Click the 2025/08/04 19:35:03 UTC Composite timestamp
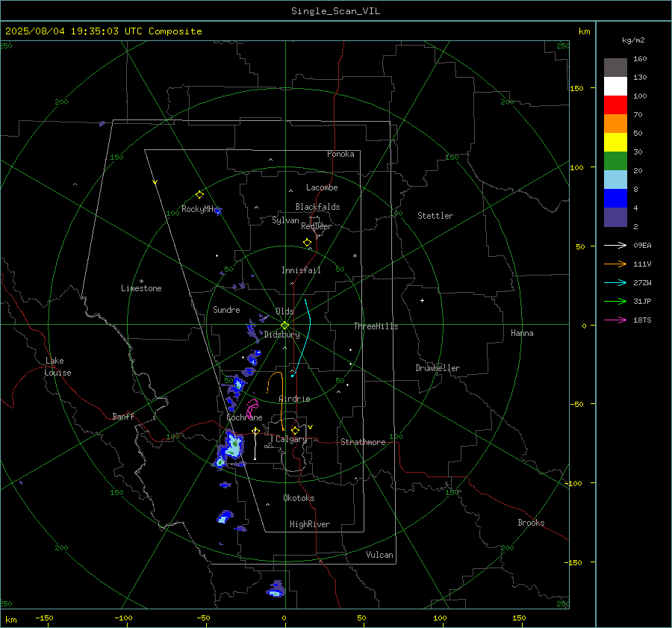Screen dimensions: 672x628 click(103, 31)
